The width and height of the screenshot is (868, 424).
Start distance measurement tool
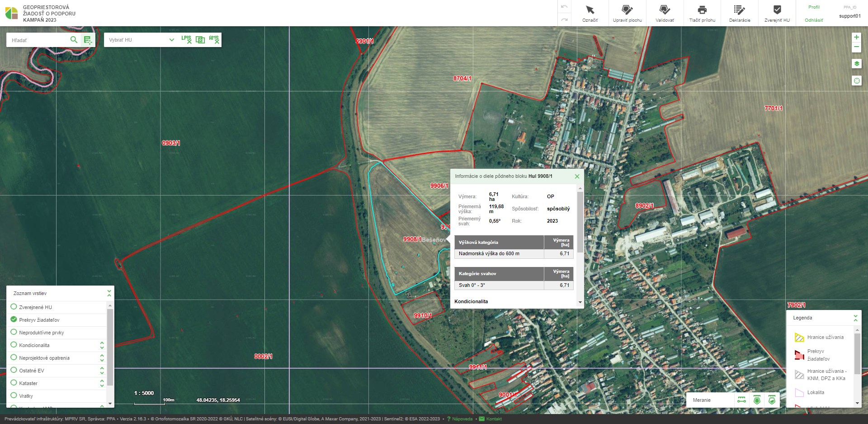741,400
